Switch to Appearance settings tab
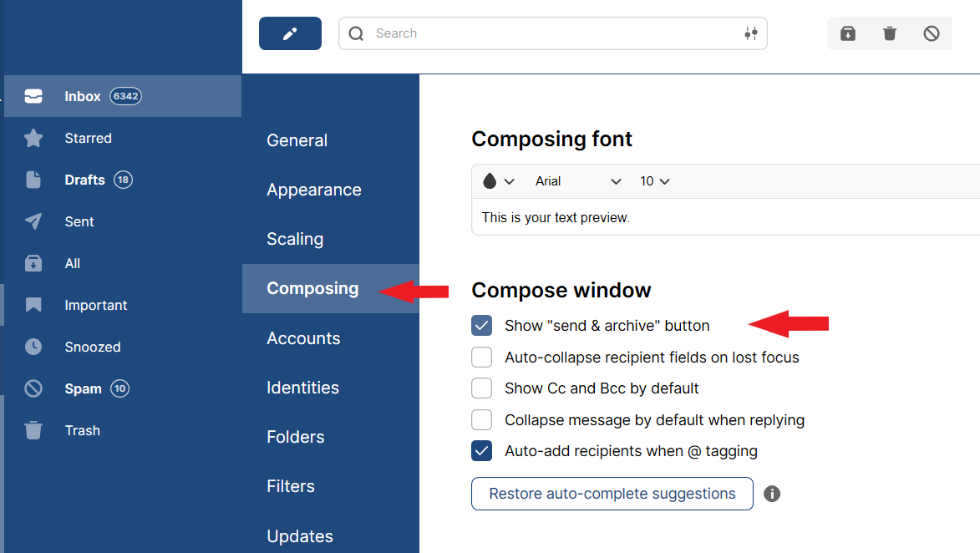The width and height of the screenshot is (980, 553). pyautogui.click(x=314, y=190)
